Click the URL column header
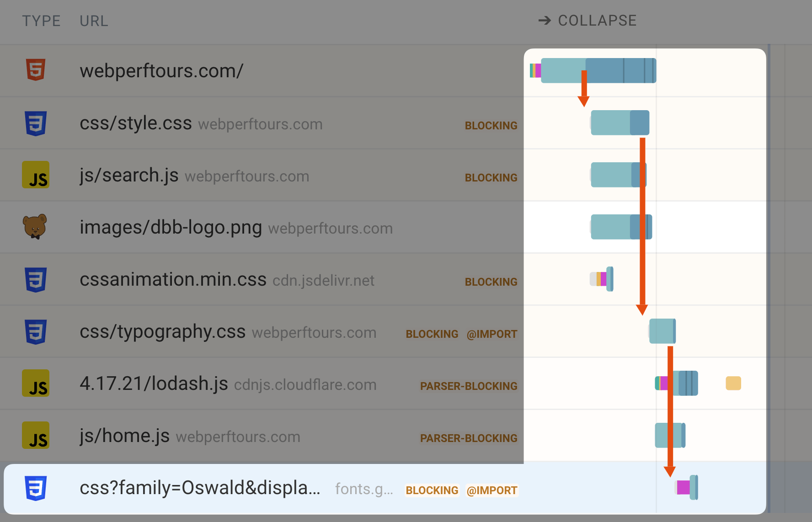812x522 pixels. click(94, 21)
